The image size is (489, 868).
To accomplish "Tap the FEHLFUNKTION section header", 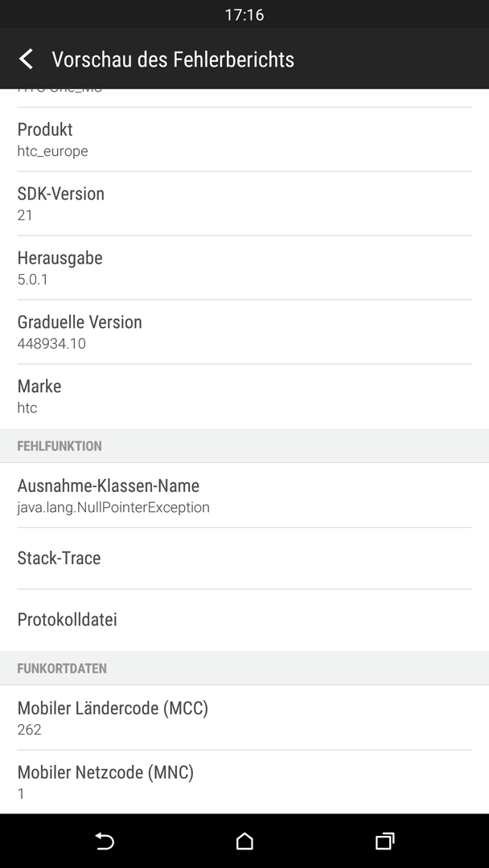I will [244, 445].
